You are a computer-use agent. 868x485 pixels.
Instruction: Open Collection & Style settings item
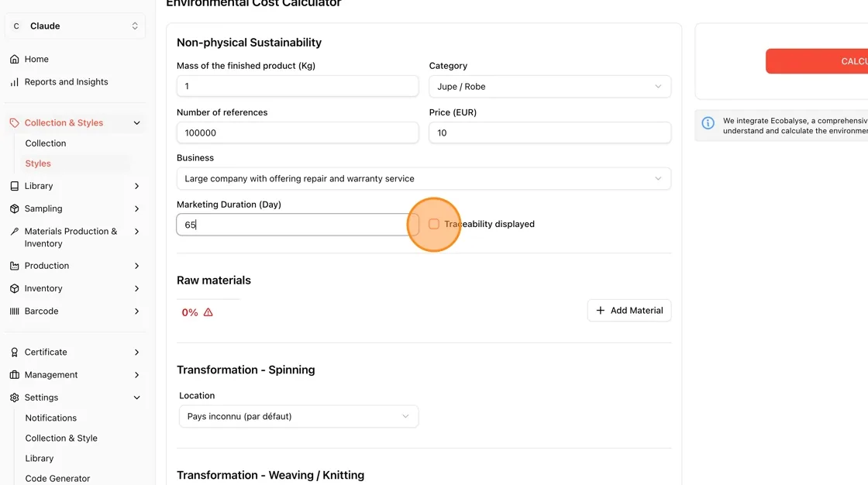[61, 438]
